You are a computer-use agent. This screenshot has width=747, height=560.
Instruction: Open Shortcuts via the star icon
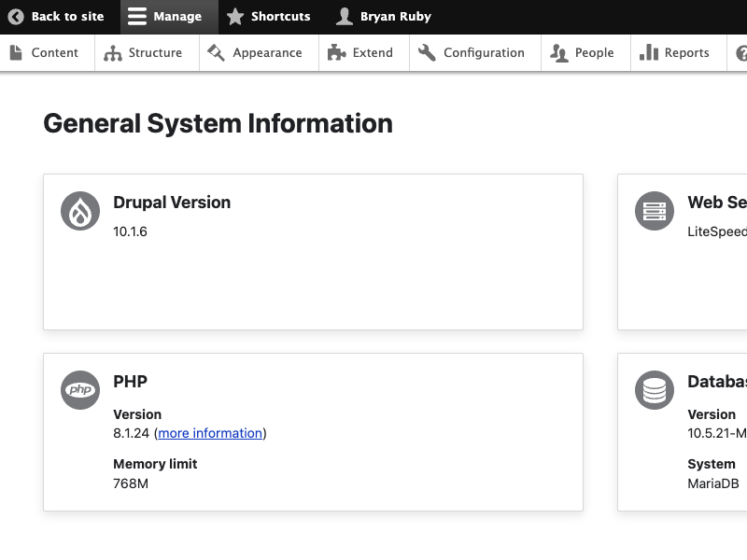235,17
